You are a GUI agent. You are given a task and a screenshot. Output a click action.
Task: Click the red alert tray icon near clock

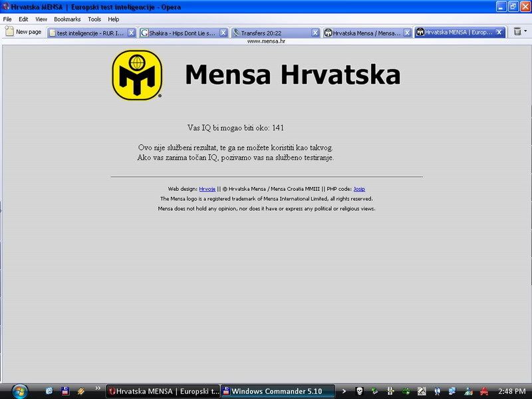[x=483, y=391]
